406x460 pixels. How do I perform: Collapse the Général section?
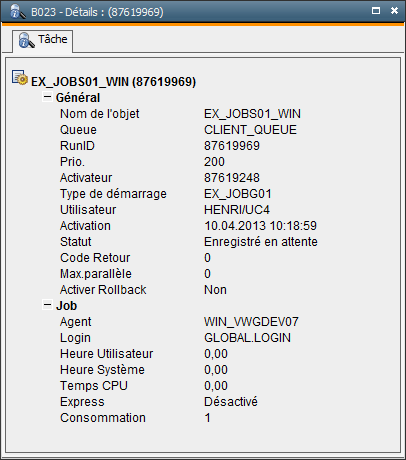47,97
